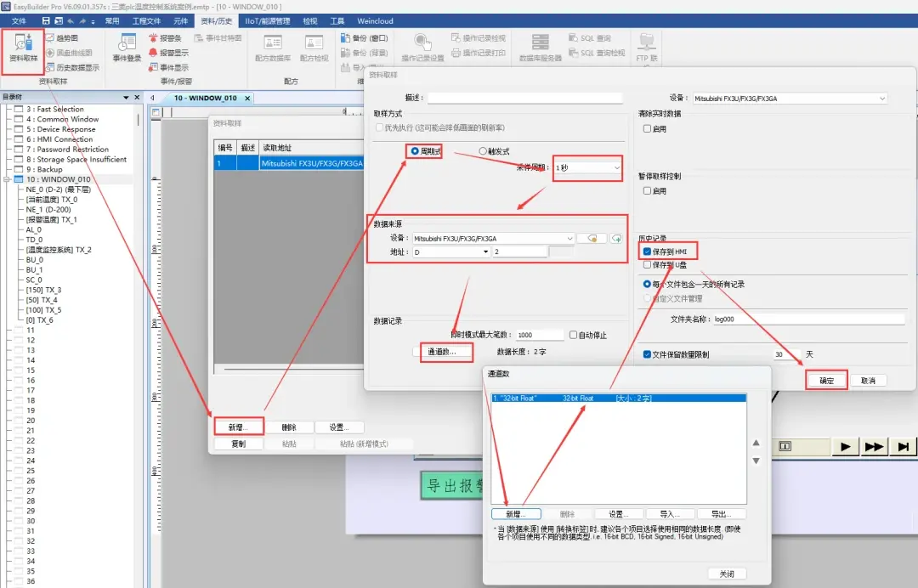Select the SQL 查询 query tool

(x=590, y=38)
